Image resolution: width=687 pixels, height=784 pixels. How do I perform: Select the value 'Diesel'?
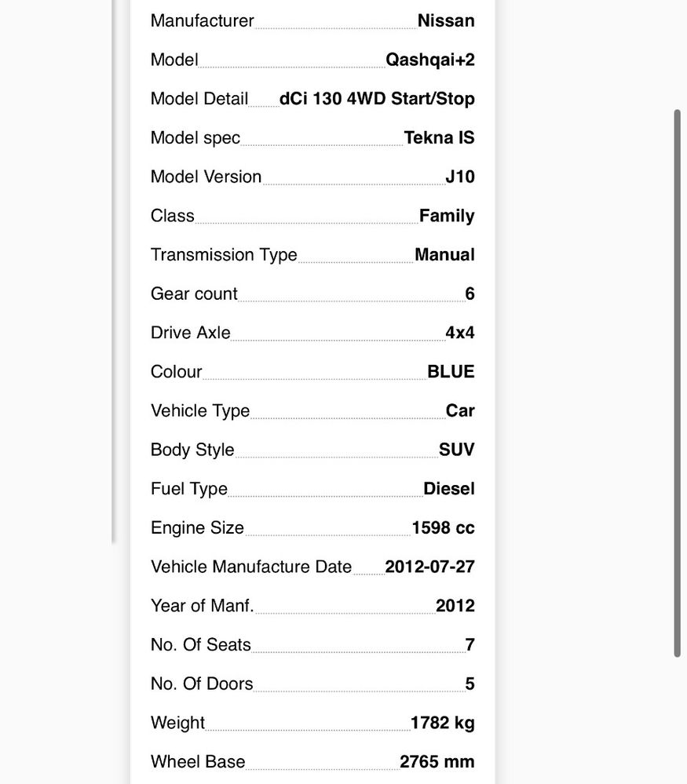pos(449,488)
